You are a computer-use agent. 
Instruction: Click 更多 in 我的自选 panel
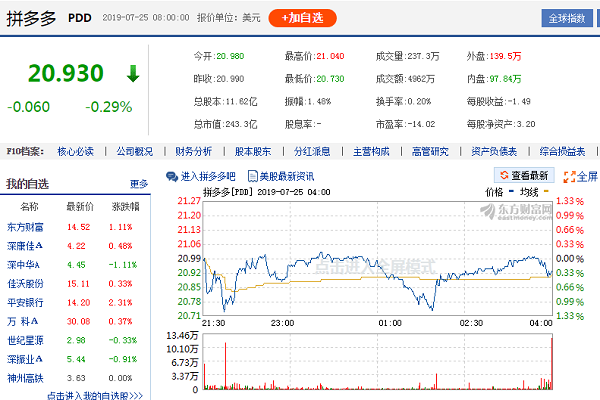(139, 184)
